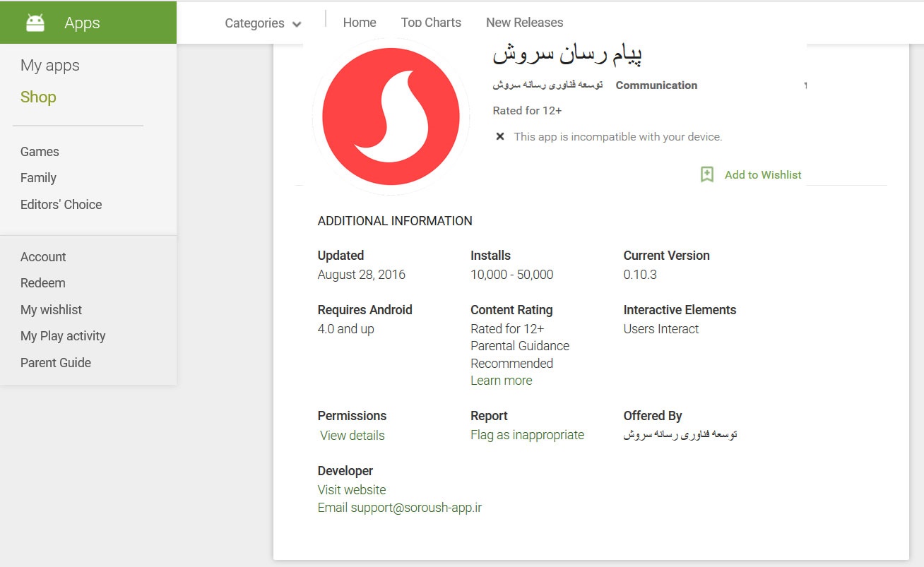Open the Communication category link

click(x=656, y=85)
